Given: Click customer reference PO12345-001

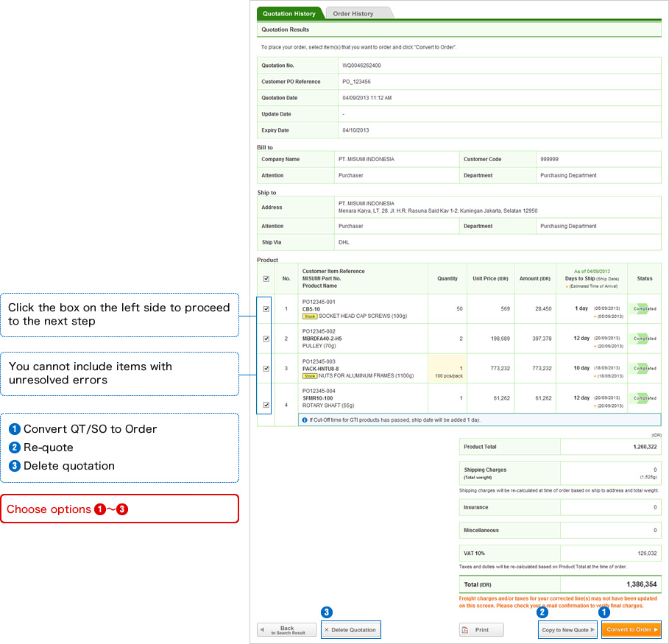Looking at the screenshot, I should pos(319,302).
